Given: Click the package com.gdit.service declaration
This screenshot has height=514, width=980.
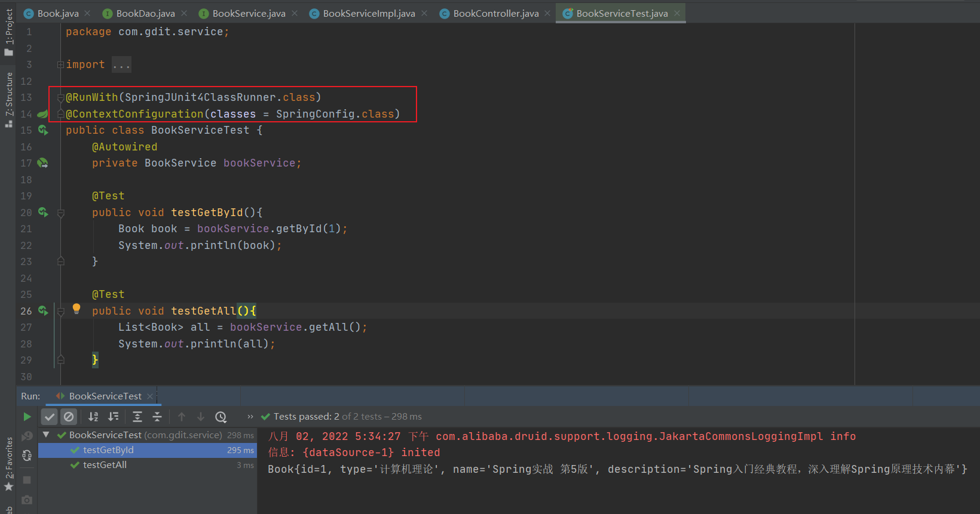Looking at the screenshot, I should coord(147,32).
